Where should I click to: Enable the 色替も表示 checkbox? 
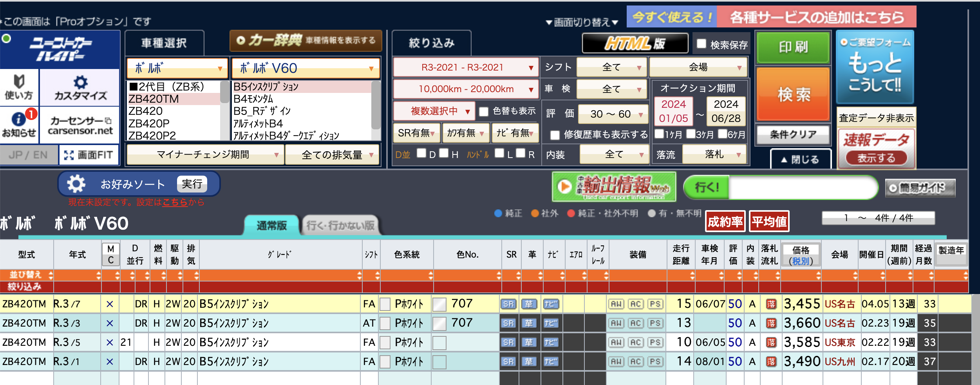pos(484,112)
